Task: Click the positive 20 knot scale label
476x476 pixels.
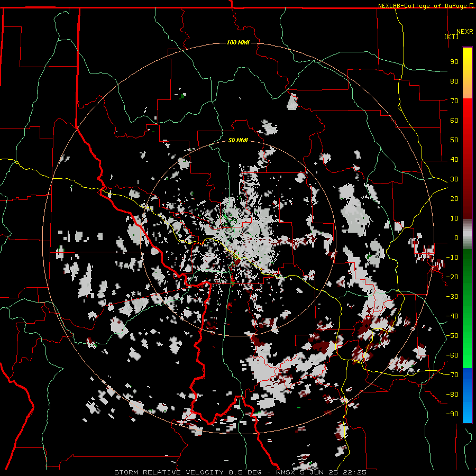Action: coord(454,198)
